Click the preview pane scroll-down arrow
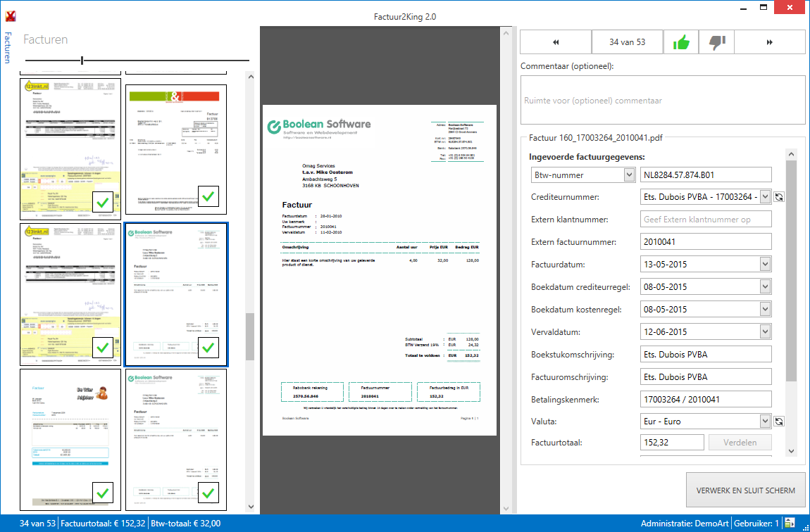The image size is (810, 532). click(x=506, y=508)
